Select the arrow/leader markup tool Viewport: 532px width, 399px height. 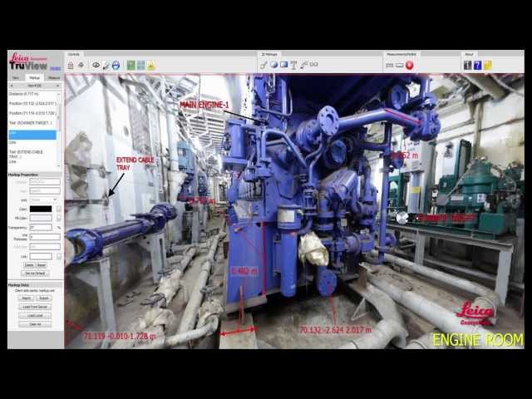(303, 65)
